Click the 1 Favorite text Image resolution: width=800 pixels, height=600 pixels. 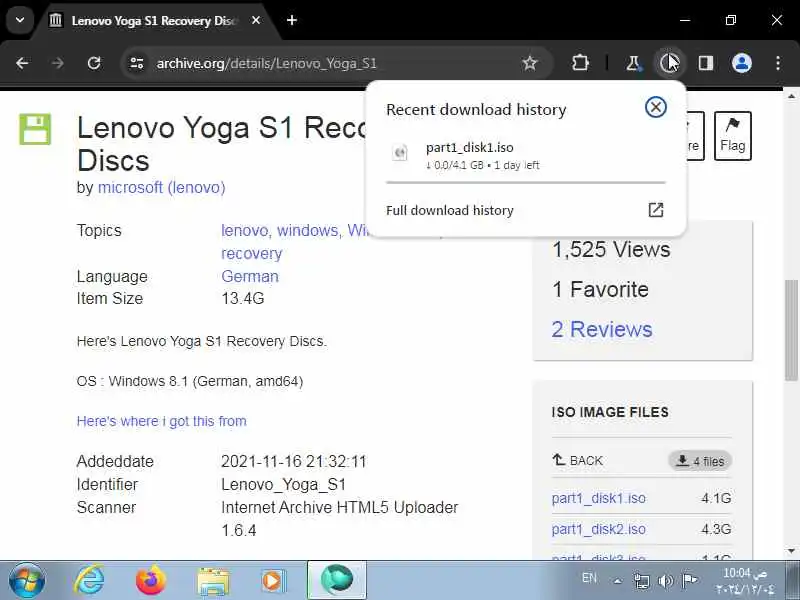coord(601,289)
